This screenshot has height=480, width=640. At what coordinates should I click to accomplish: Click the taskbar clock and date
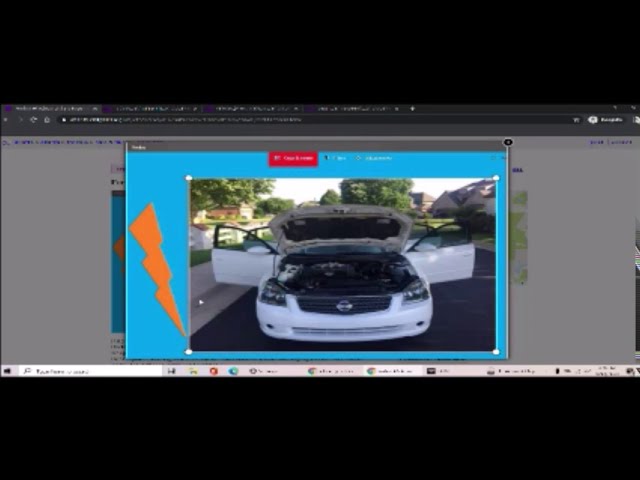(x=607, y=371)
